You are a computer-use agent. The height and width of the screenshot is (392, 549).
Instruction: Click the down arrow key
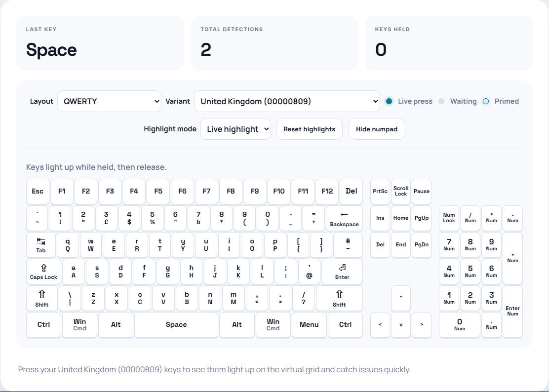(x=401, y=325)
